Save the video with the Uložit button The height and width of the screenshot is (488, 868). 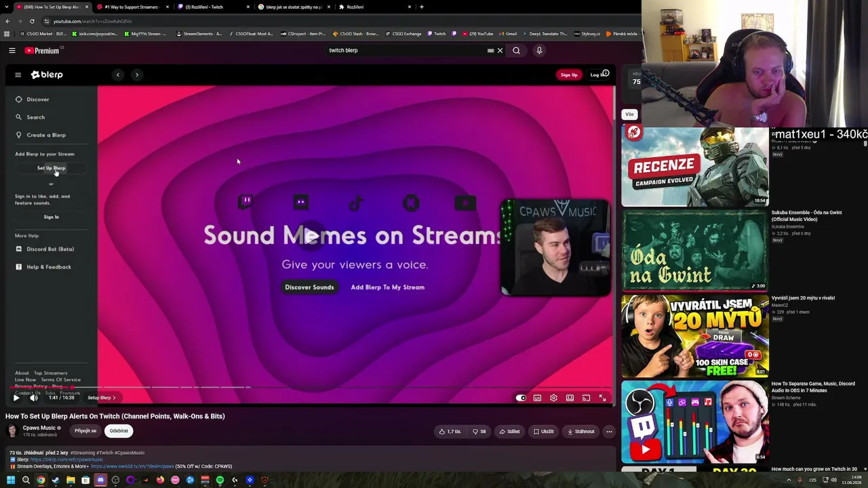click(544, 431)
